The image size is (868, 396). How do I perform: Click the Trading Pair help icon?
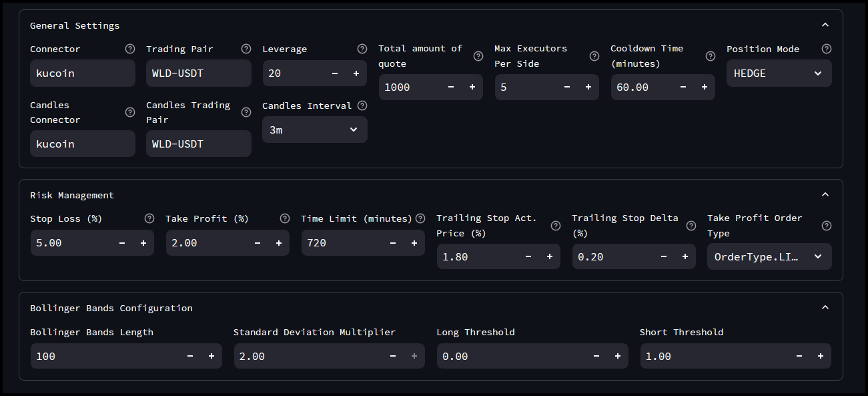[246, 49]
